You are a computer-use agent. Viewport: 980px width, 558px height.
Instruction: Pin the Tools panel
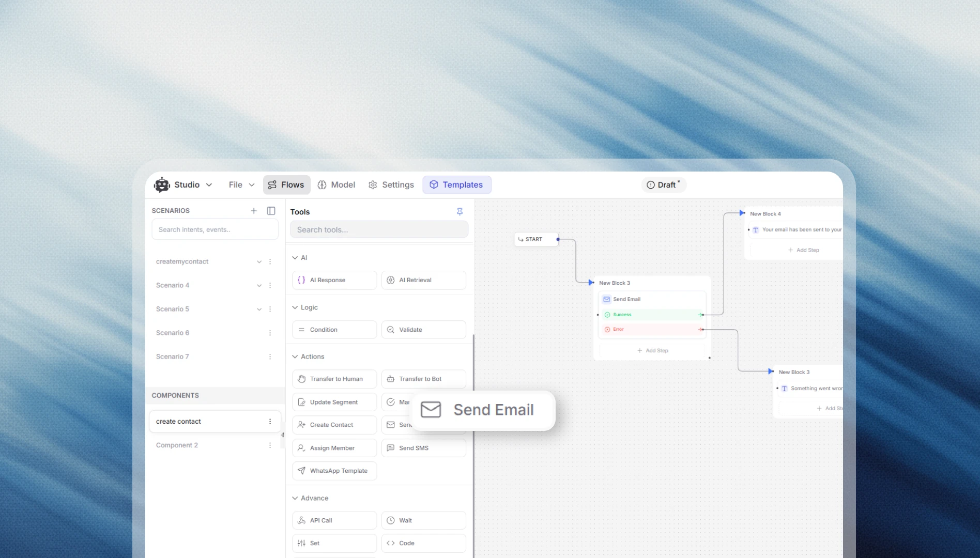pos(460,211)
